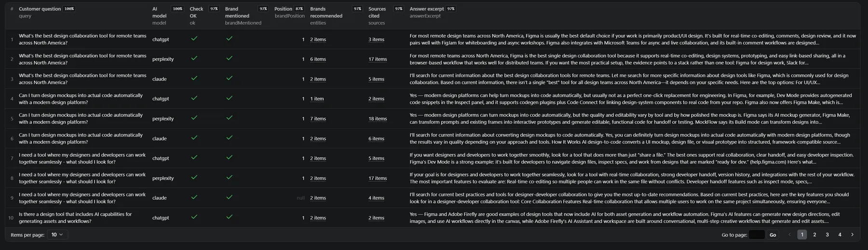Click the Sources cited column header
This screenshot has height=250, width=868.
(377, 12)
